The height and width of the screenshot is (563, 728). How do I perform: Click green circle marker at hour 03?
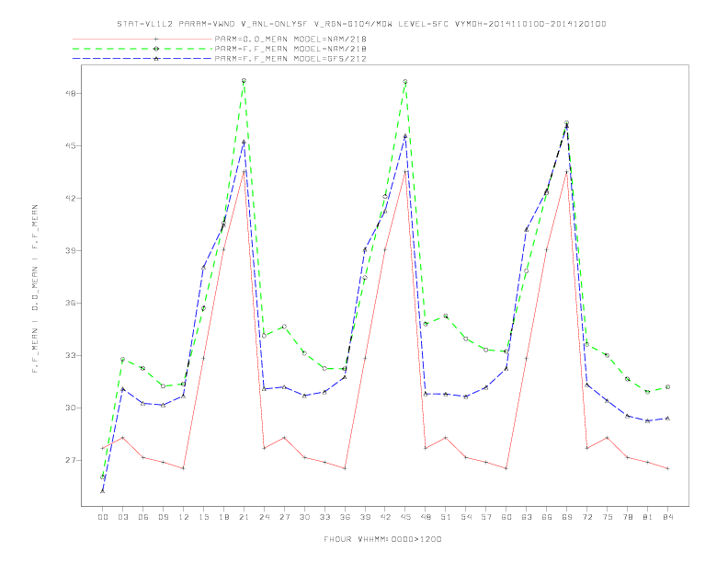pyautogui.click(x=122, y=360)
